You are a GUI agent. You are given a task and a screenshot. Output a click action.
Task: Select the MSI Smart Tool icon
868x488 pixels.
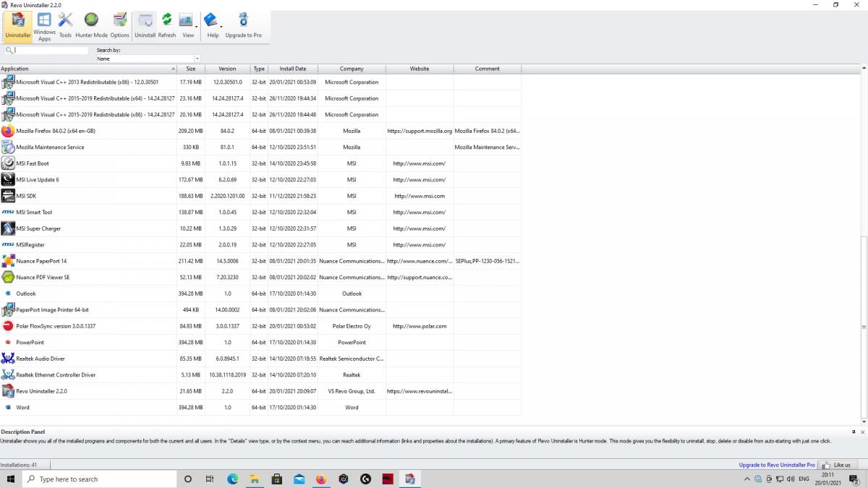click(8, 212)
